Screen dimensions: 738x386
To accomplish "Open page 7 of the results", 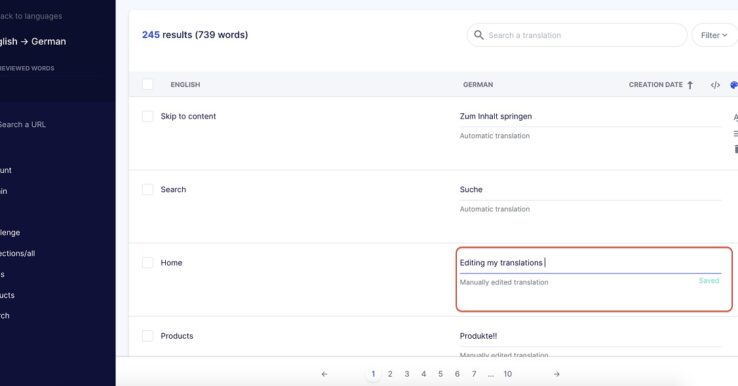I will click(474, 374).
